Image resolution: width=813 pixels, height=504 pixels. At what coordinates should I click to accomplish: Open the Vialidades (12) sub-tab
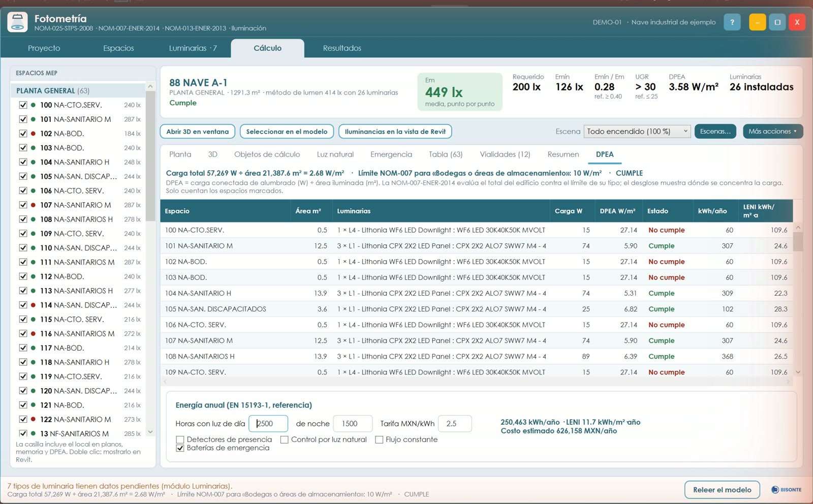pos(505,154)
